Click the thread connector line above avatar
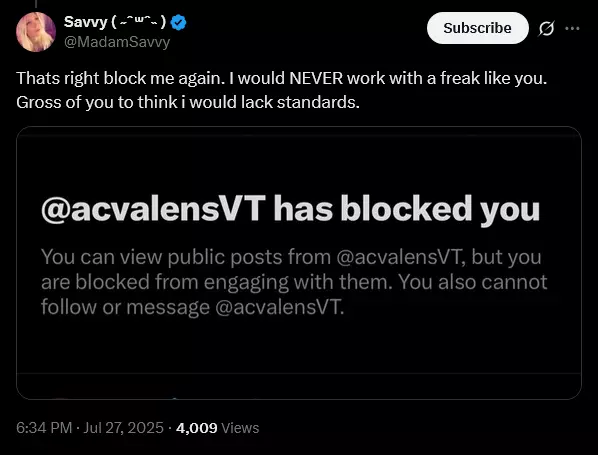Viewport: 598px width, 455px height. (x=36, y=4)
